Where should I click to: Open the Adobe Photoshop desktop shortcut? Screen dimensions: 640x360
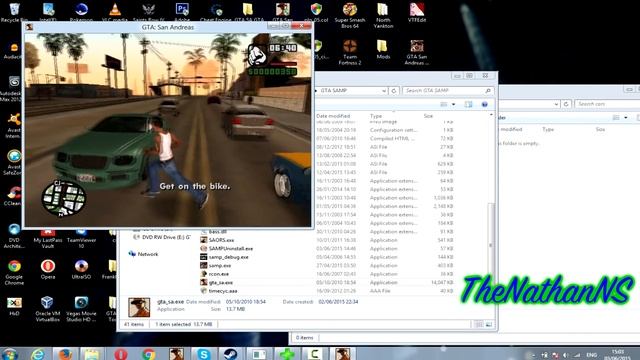(x=182, y=11)
